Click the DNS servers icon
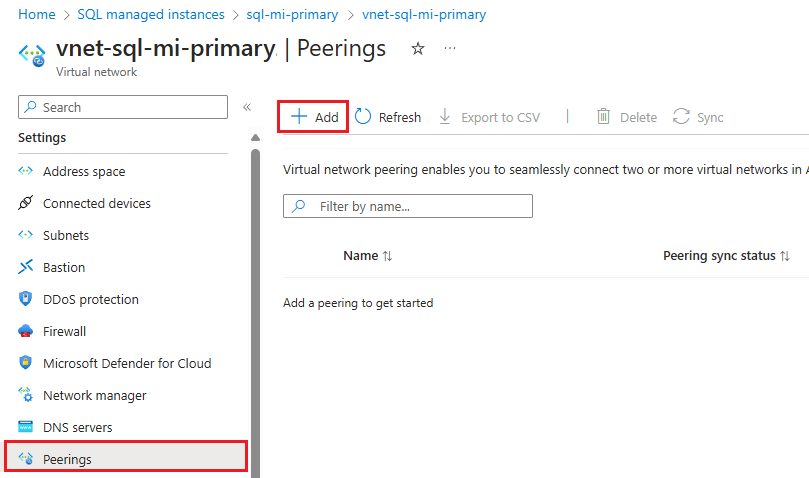This screenshot has height=478, width=809. click(26, 427)
